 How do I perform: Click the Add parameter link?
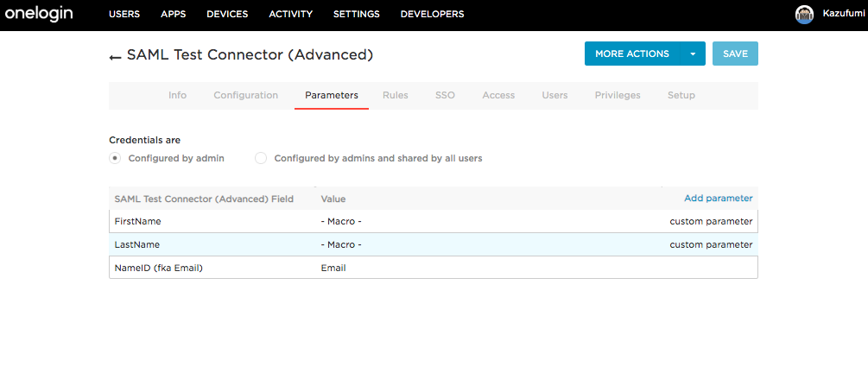[x=718, y=198]
